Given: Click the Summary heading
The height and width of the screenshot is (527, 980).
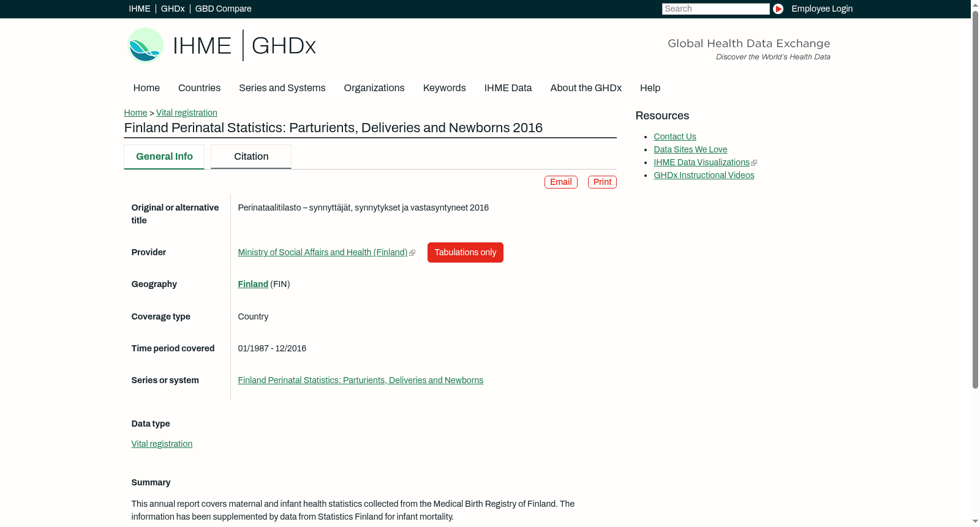Looking at the screenshot, I should click(x=151, y=482).
